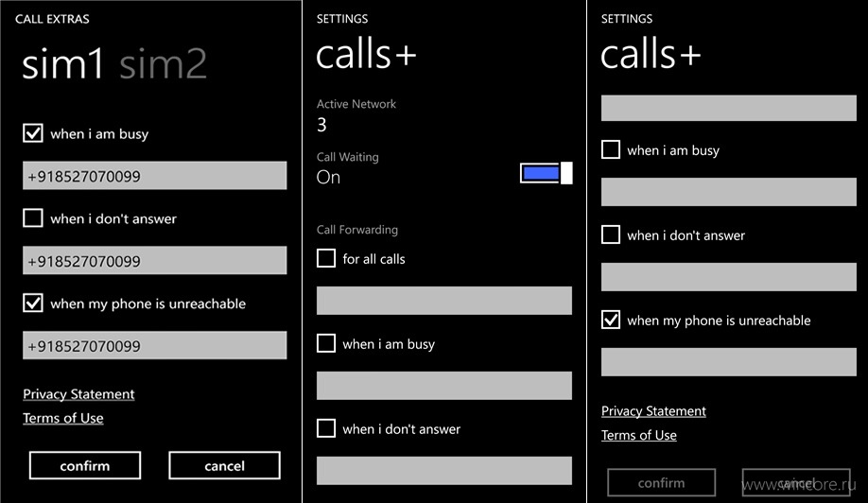Turn off the Call Waiting toggle switch

coord(546,173)
